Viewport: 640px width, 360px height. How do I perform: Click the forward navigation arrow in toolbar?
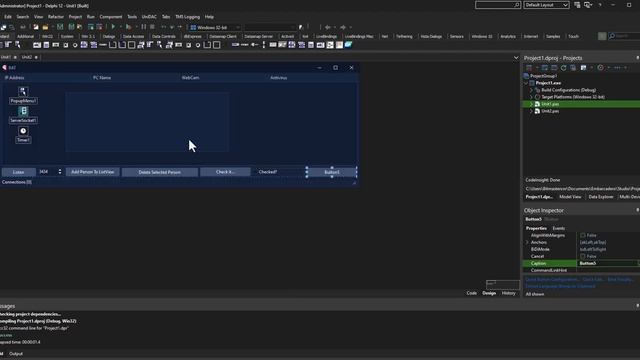(x=343, y=27)
